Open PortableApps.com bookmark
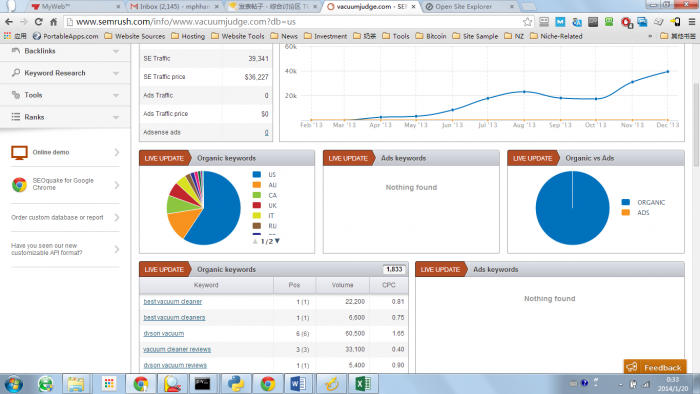The width and height of the screenshot is (700, 394). (x=66, y=36)
